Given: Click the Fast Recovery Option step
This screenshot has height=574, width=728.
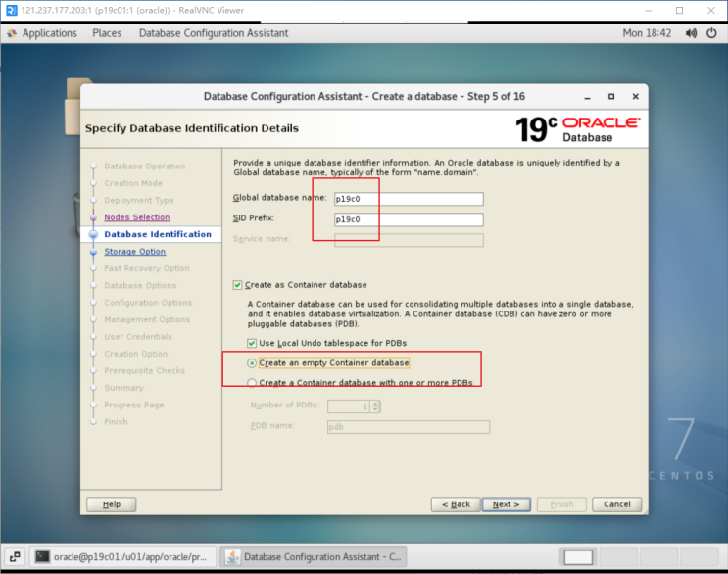Looking at the screenshot, I should (147, 268).
